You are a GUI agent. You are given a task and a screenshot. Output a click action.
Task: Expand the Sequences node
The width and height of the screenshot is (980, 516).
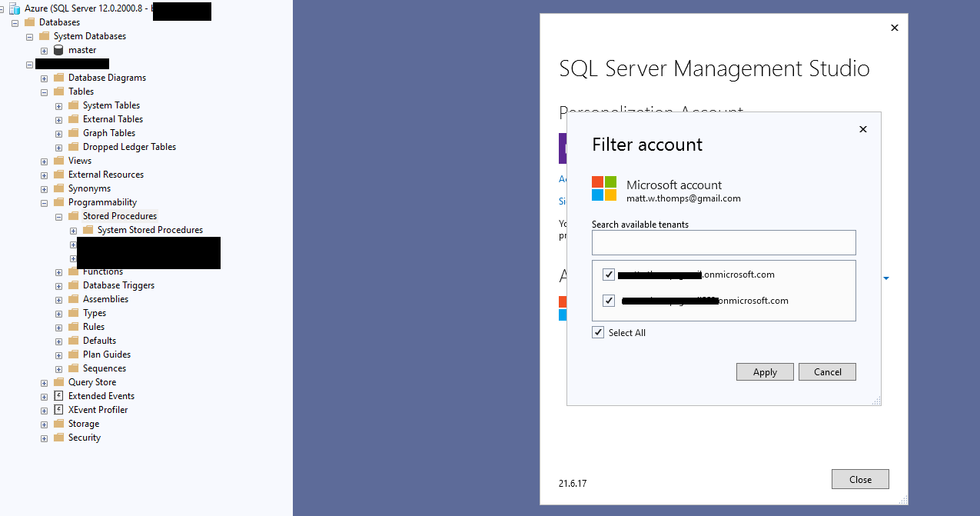[58, 369]
